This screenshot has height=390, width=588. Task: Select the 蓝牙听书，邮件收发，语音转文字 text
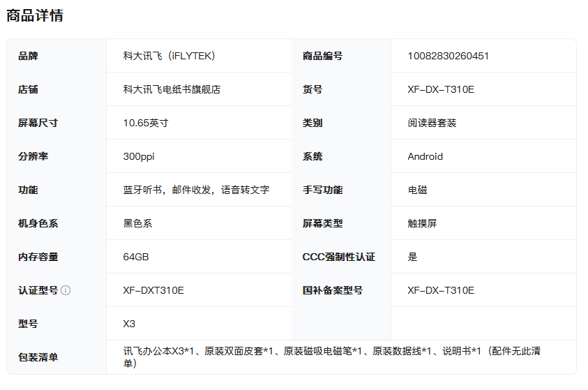197,190
